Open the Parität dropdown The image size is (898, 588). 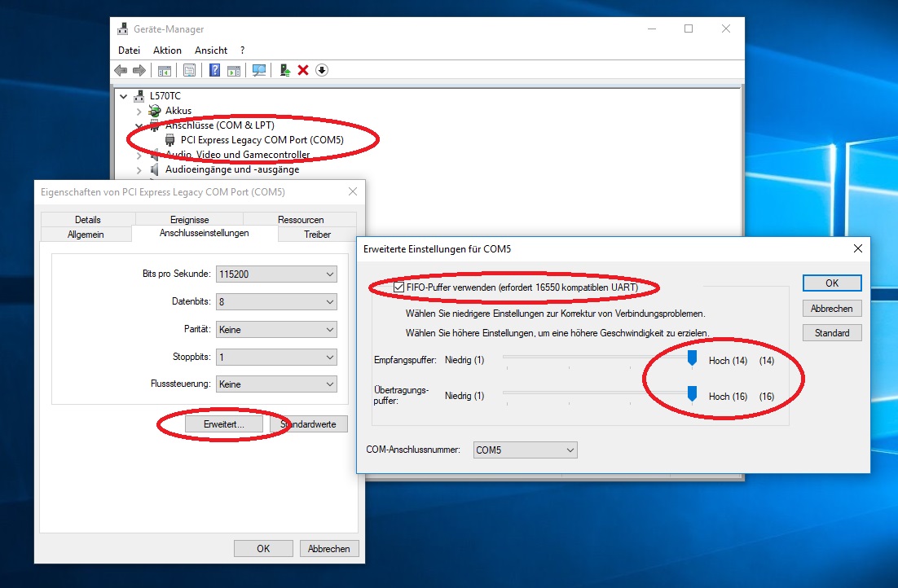[x=276, y=330]
